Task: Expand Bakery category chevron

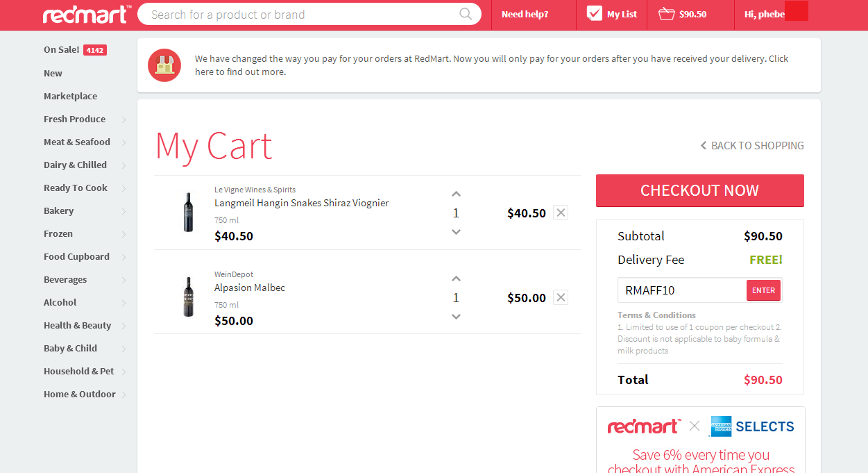Action: (x=124, y=211)
